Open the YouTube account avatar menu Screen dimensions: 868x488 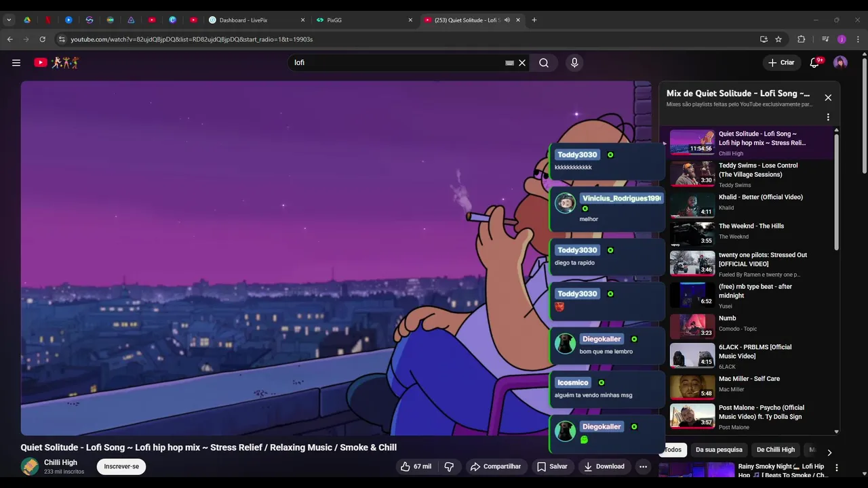(x=840, y=62)
